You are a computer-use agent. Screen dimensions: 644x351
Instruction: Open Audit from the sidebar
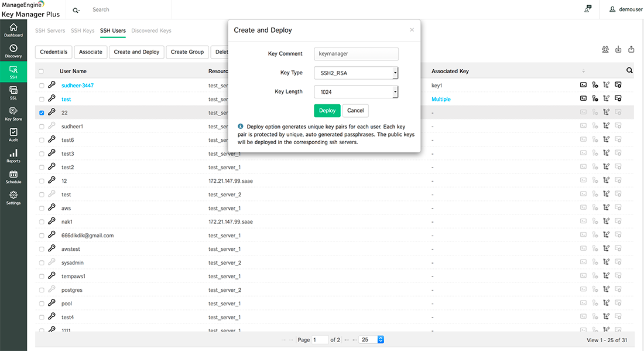[13, 135]
